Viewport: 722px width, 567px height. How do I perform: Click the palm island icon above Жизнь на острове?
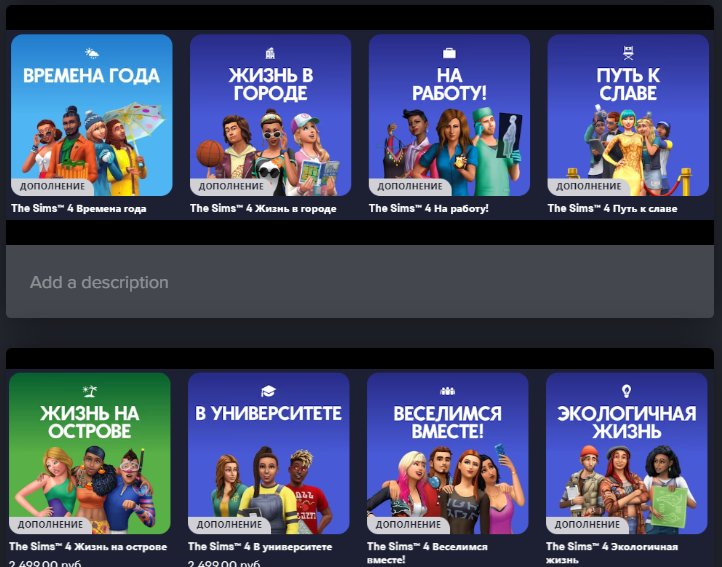tap(90, 390)
